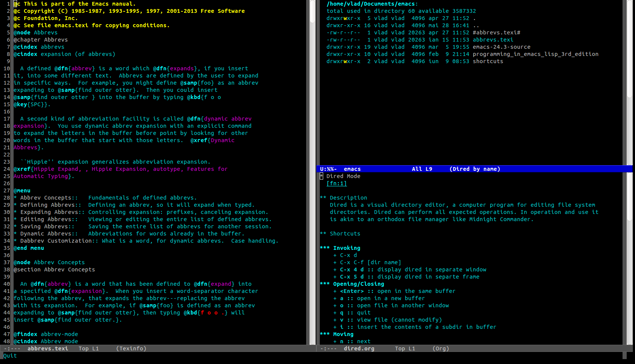This screenshot has height=364, width=635.
Task: Click '@findex abbrev-mode' line
Action: (x=46, y=334)
